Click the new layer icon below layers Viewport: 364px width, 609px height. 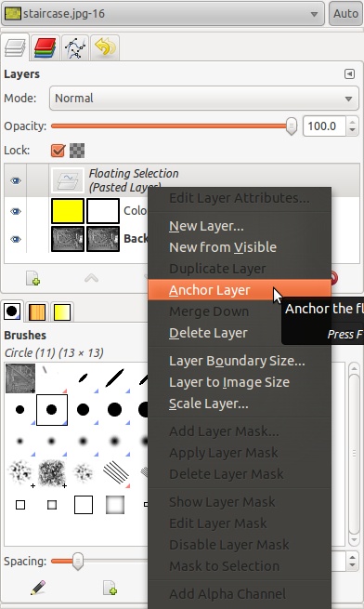click(33, 279)
